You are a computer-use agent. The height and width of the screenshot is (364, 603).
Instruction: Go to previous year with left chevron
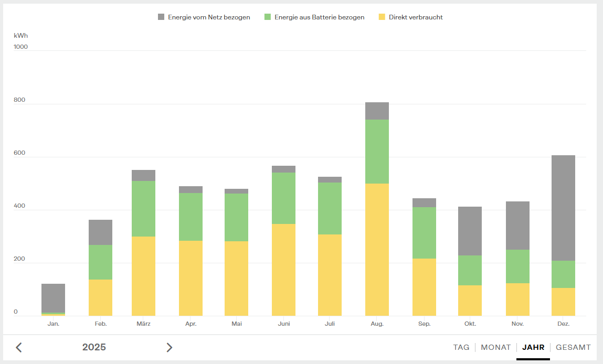(x=19, y=347)
